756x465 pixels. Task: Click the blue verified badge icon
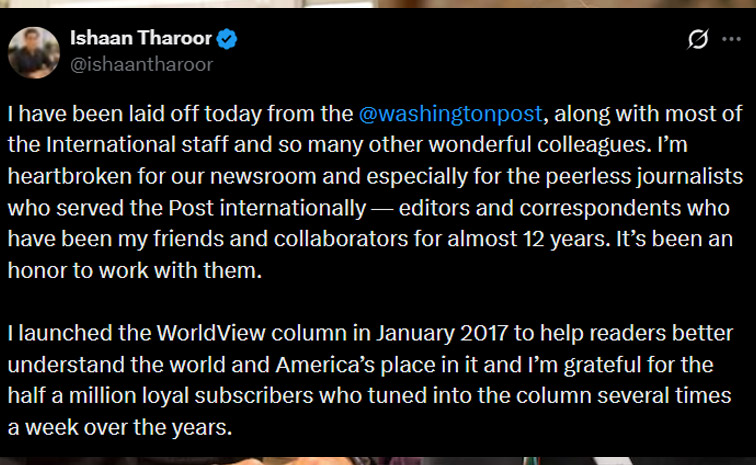coord(228,39)
